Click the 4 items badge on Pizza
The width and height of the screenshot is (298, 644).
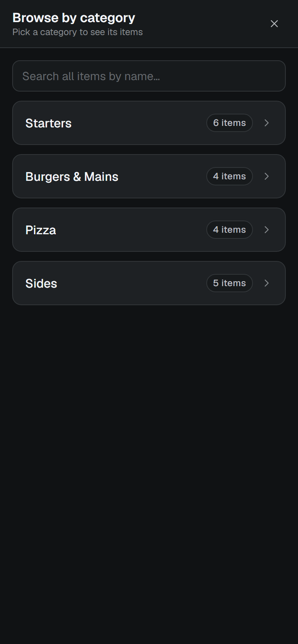pos(230,230)
